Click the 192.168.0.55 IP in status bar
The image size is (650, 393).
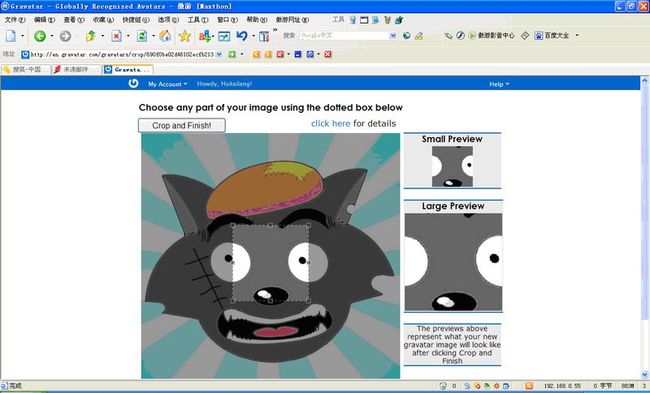(x=562, y=386)
